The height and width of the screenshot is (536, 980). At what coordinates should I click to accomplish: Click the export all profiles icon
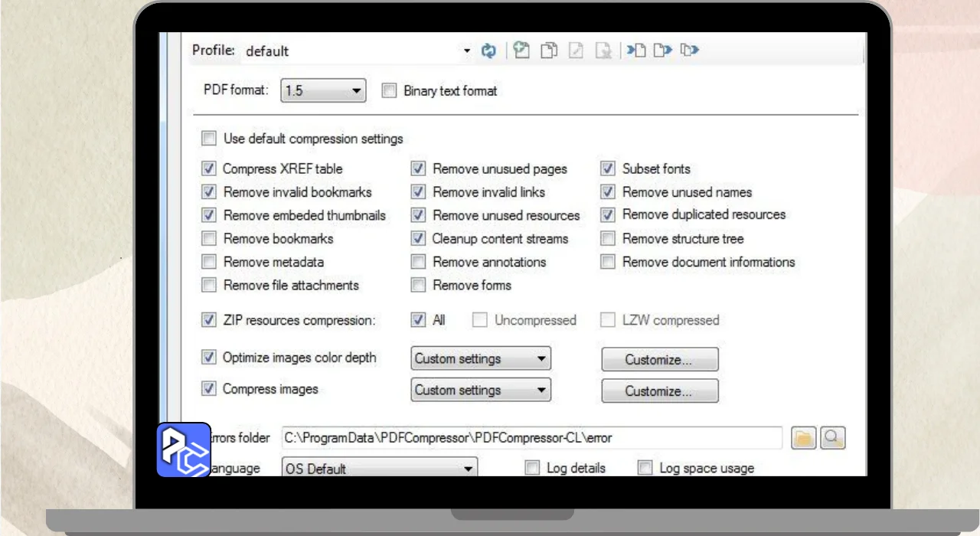coord(690,51)
